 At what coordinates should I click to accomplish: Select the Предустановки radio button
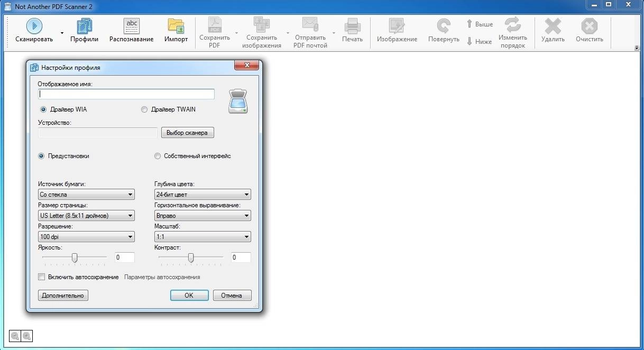coord(41,156)
